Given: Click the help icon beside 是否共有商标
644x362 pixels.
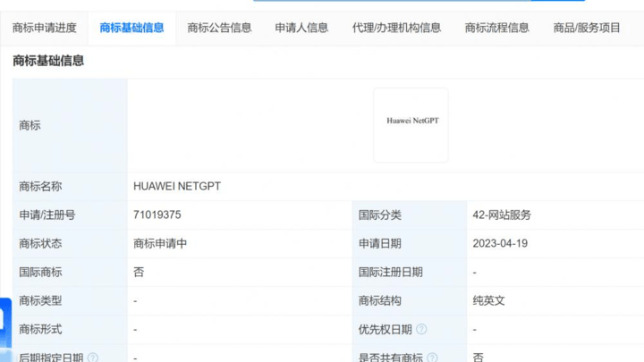Looking at the screenshot, I should [432, 358].
